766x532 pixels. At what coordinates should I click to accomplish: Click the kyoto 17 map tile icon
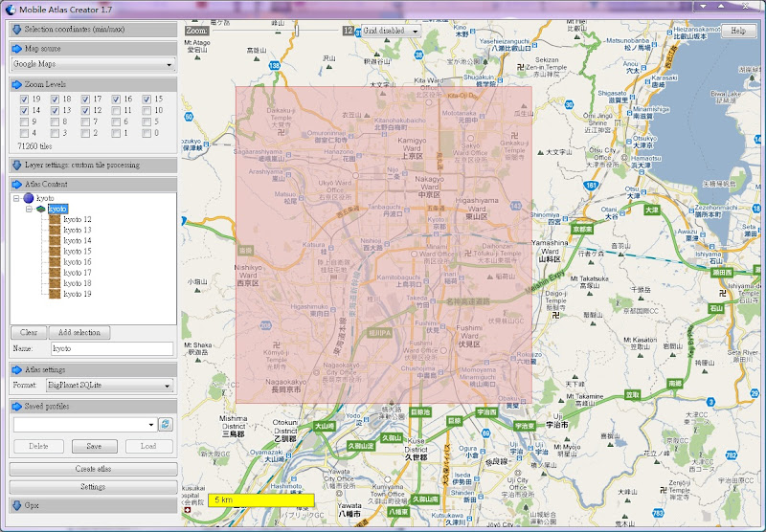[x=55, y=273]
